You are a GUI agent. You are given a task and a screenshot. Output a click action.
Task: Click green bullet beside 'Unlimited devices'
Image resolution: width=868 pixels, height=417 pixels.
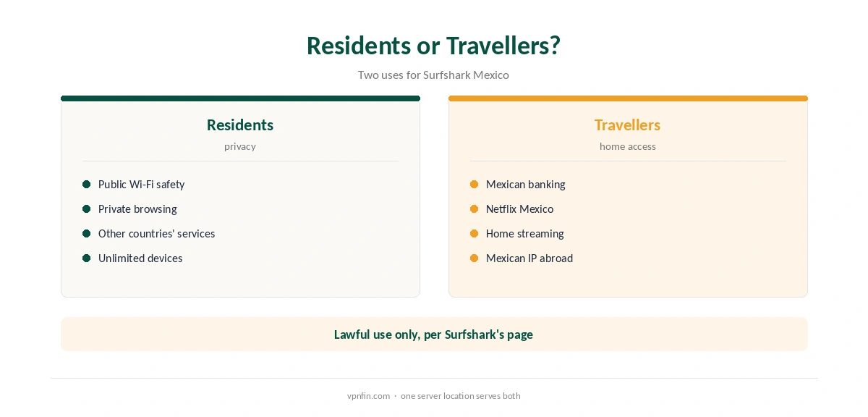86,258
